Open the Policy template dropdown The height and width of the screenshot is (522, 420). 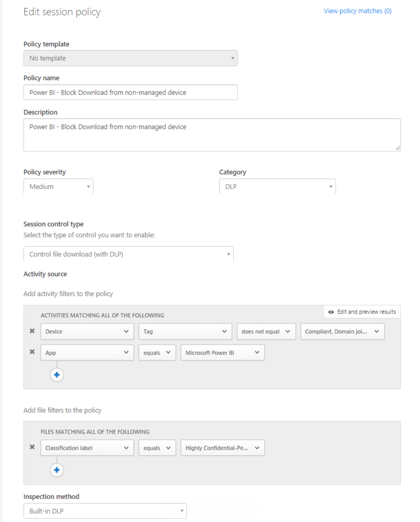(x=130, y=58)
